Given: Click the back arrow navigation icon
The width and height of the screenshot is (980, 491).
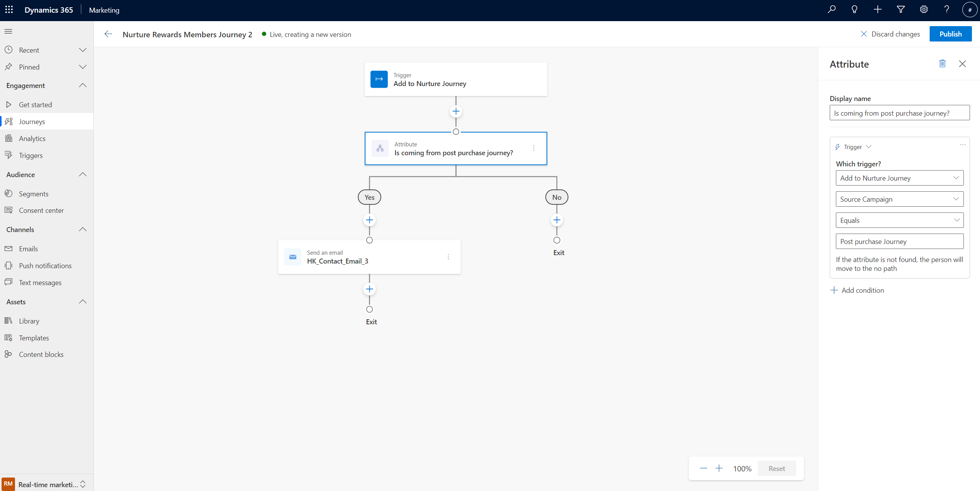Looking at the screenshot, I should pos(108,35).
